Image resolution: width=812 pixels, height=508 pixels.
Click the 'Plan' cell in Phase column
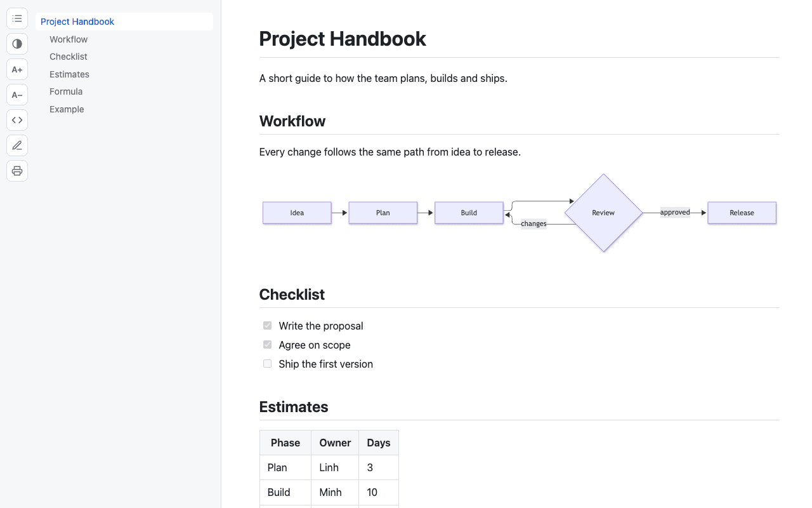(285, 467)
